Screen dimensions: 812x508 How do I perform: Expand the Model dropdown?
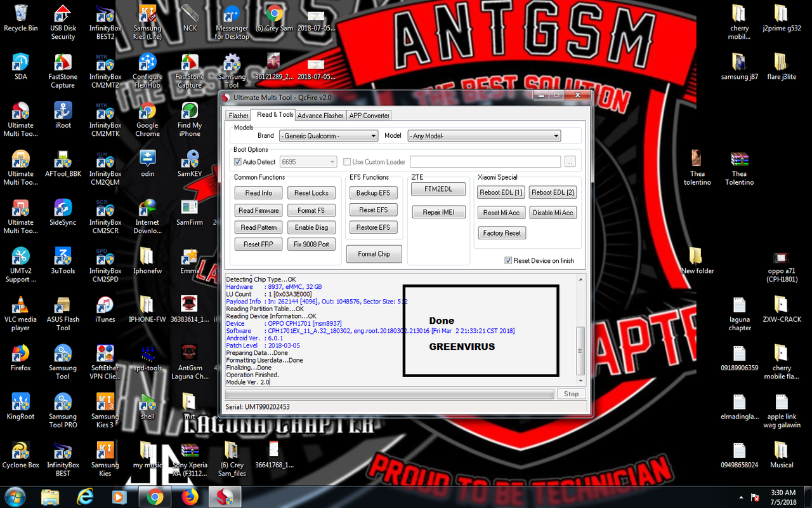point(484,136)
